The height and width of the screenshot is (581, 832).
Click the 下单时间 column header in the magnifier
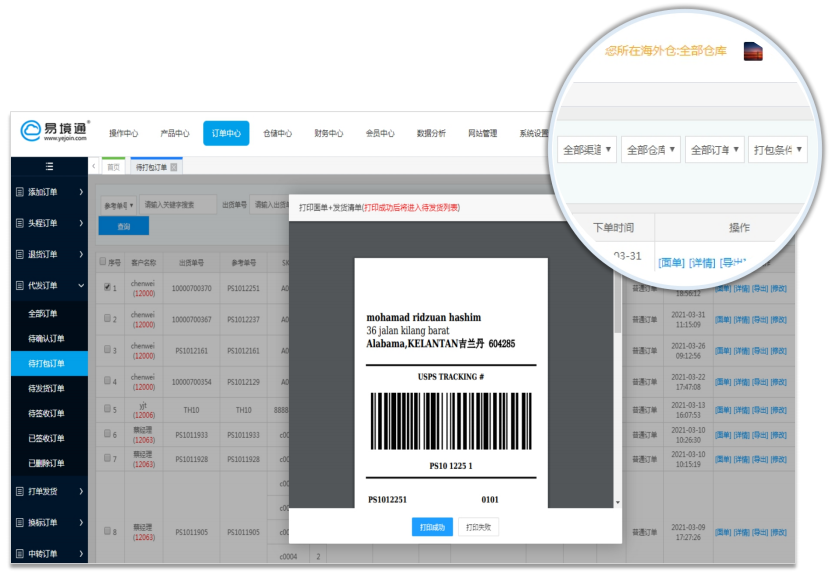(x=613, y=228)
